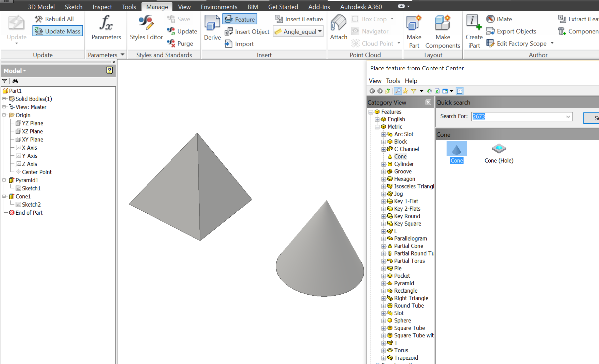Open the Angle_equal parameter dropdown
Image resolution: width=599 pixels, height=364 pixels.
(x=319, y=31)
